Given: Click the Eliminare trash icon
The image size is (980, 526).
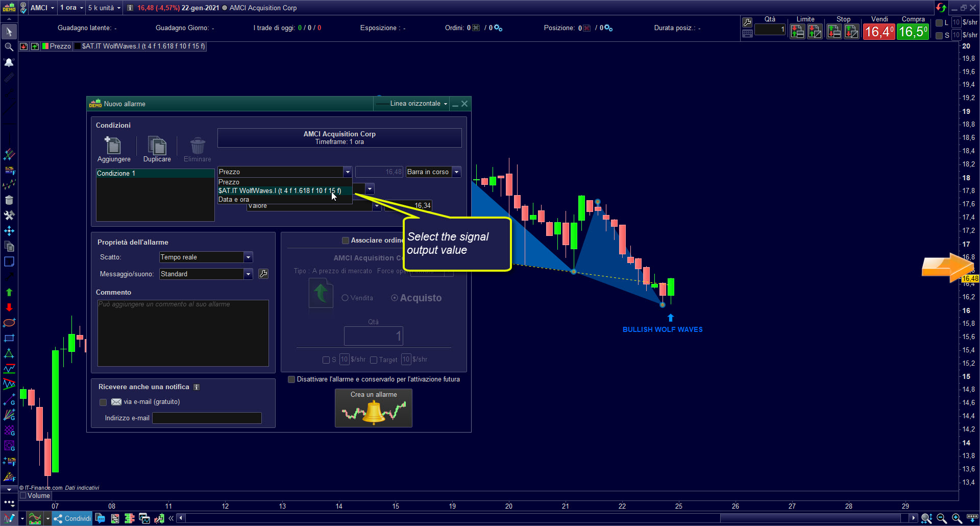Looking at the screenshot, I should (198, 146).
